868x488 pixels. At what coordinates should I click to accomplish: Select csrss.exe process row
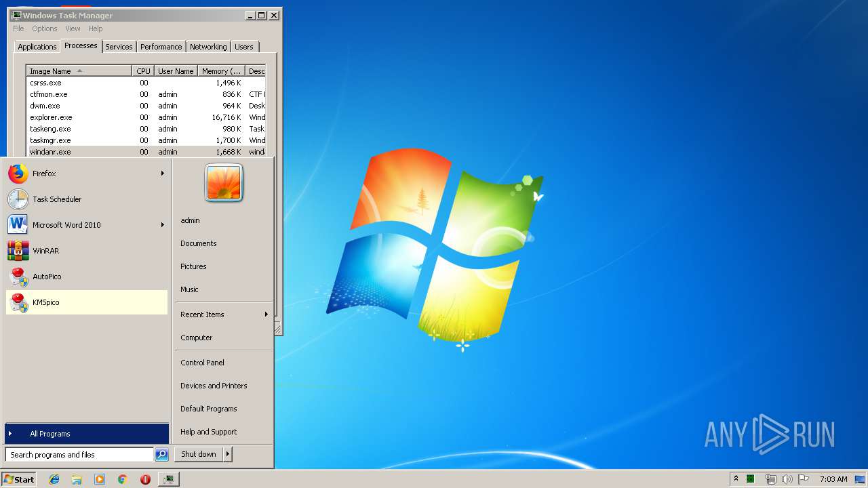pyautogui.click(x=146, y=83)
